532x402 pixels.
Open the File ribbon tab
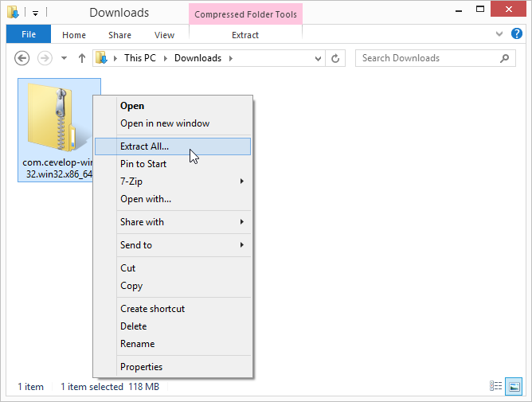tap(28, 35)
